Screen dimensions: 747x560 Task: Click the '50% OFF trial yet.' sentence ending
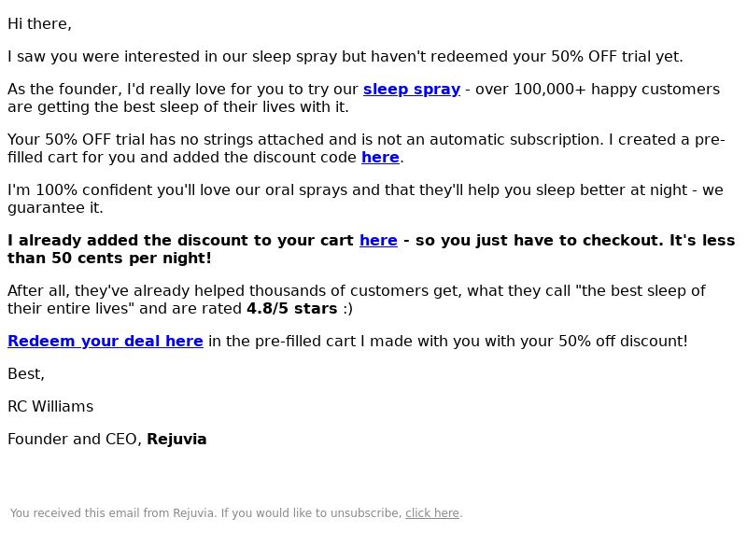pyautogui.click(x=617, y=57)
